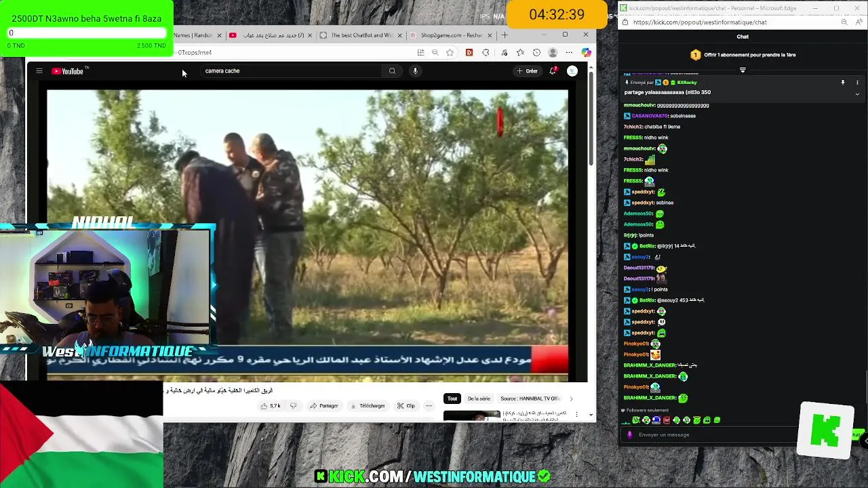The image size is (868, 488).
Task: Activate YouTube voice search microphone
Action: pyautogui.click(x=415, y=71)
